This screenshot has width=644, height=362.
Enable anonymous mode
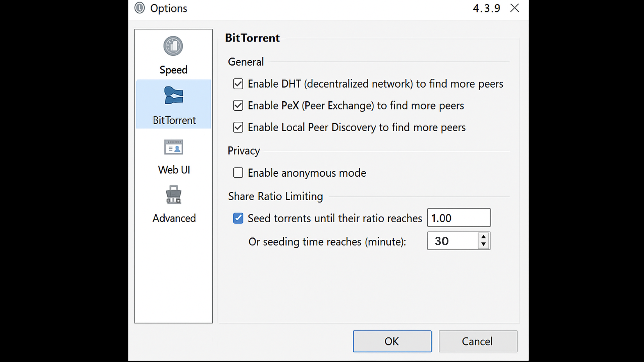(238, 173)
